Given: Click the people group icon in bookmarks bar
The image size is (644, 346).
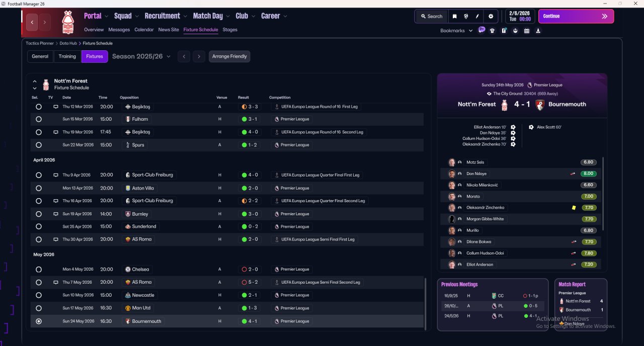Looking at the screenshot, I should [x=515, y=31].
